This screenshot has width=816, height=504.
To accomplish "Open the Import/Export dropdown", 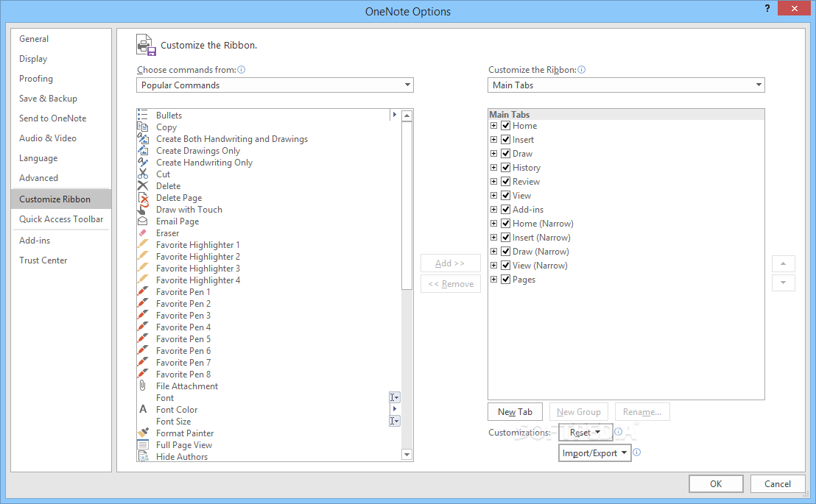I will (x=595, y=453).
